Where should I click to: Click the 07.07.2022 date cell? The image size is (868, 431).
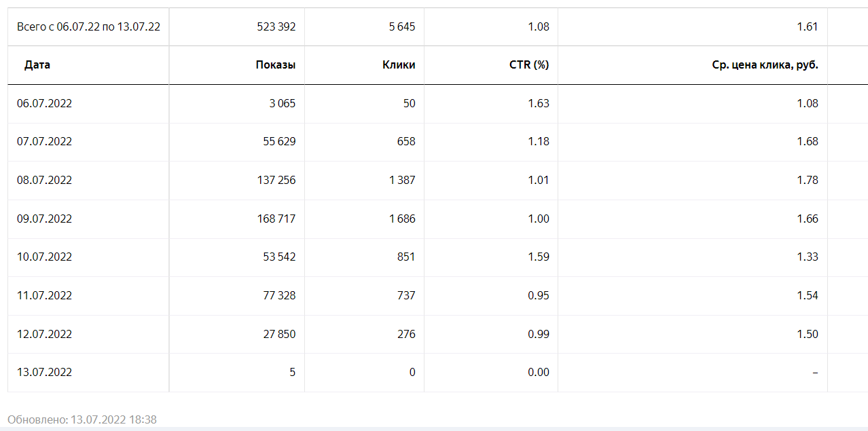tap(44, 142)
